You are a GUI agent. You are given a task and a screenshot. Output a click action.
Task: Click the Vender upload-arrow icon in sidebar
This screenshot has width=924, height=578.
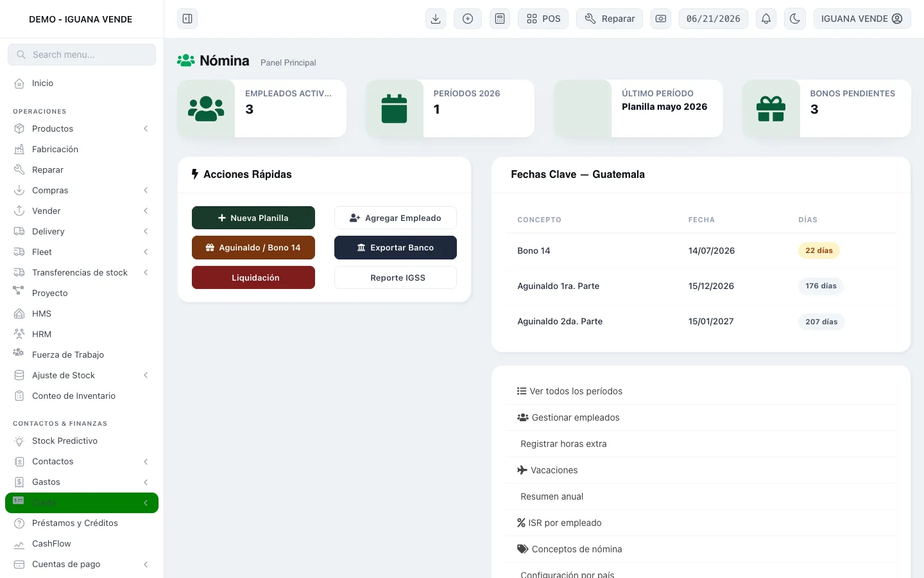coord(19,211)
